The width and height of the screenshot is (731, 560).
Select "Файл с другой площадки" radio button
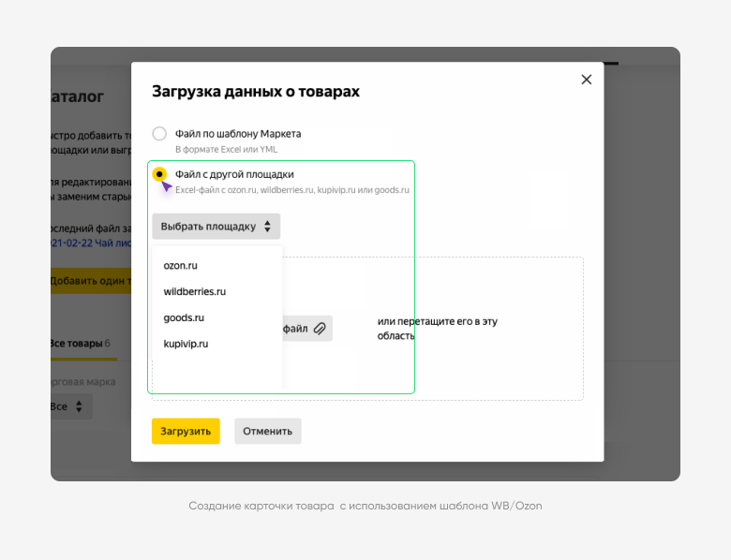159,174
